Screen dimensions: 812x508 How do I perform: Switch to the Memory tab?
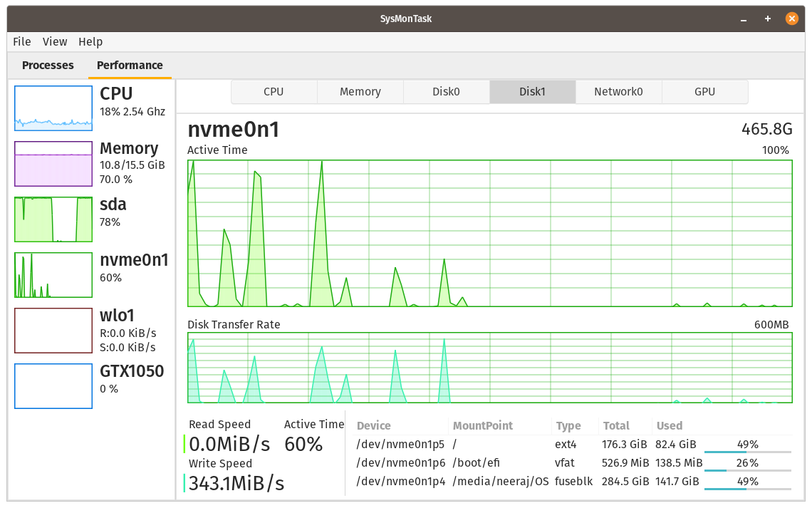tap(360, 91)
